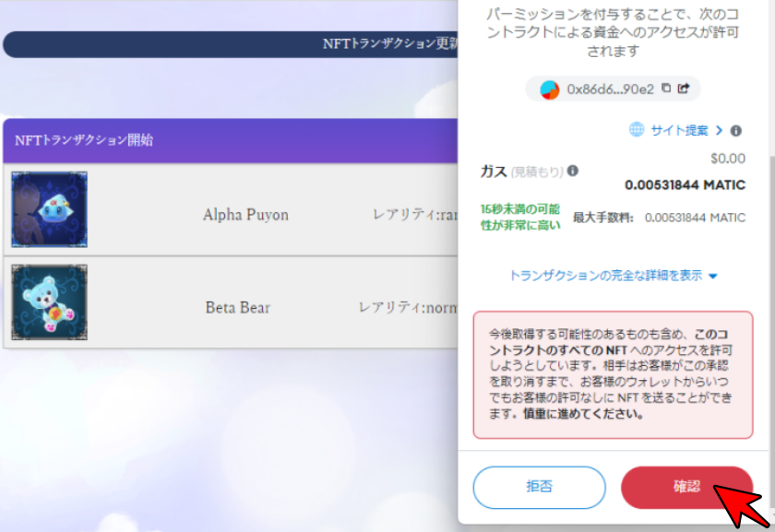Show info tooltip next to サイト提案
The height and width of the screenshot is (532, 775).
736,130
